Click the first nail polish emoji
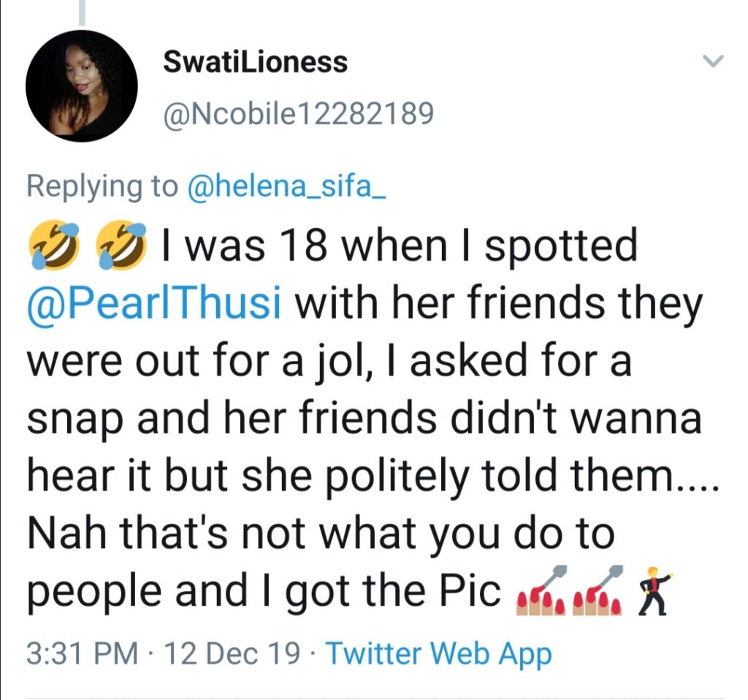This screenshot has height=700, width=748. pyautogui.click(x=541, y=590)
